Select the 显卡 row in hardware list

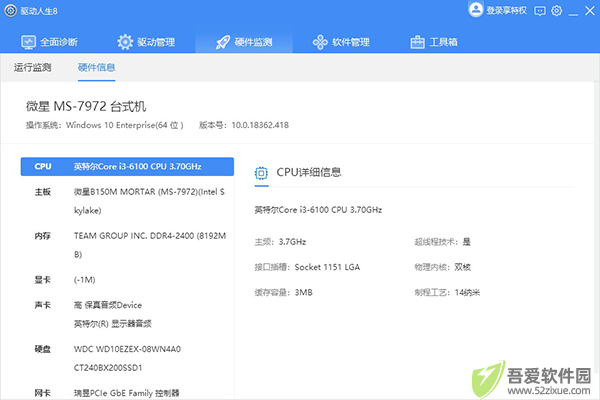pos(127,280)
